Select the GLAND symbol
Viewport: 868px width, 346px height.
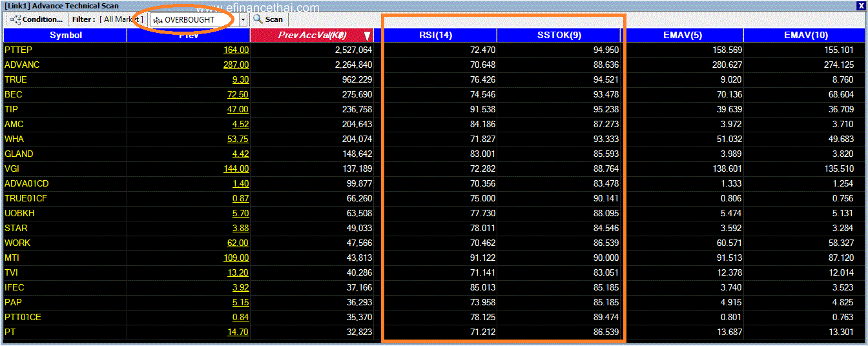[x=19, y=154]
